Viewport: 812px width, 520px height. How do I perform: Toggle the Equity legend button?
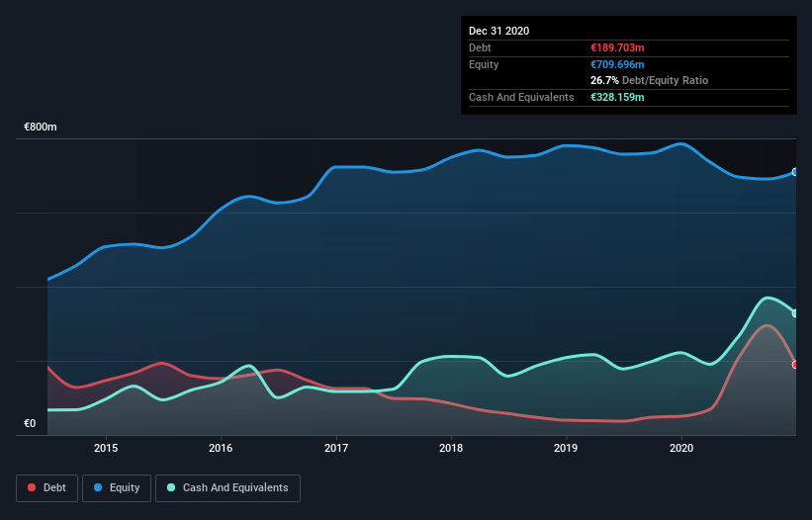[117, 488]
